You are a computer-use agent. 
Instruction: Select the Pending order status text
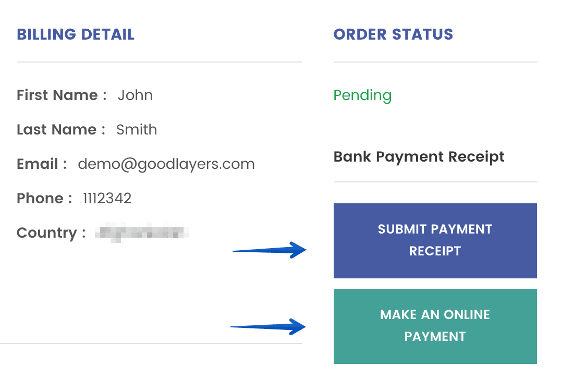[362, 95]
